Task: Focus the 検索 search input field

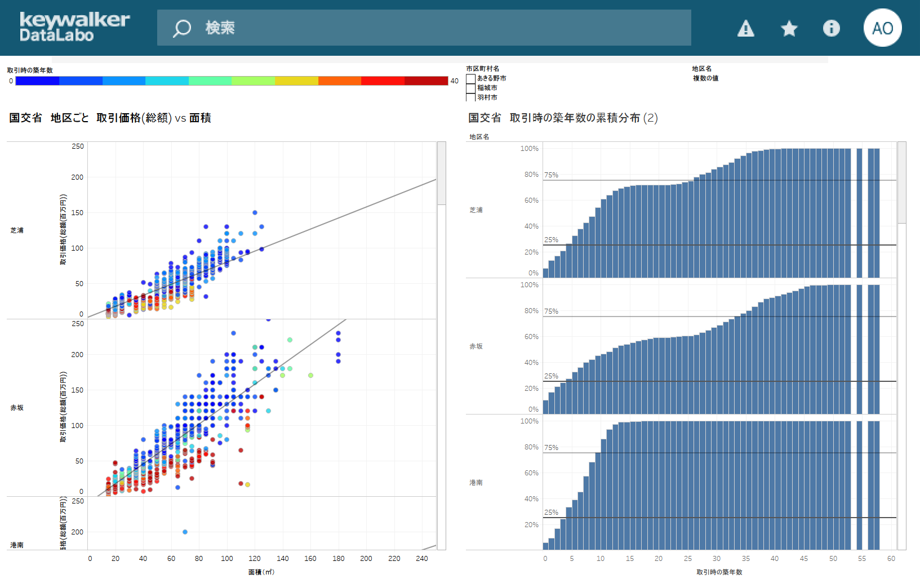Action: [424, 28]
